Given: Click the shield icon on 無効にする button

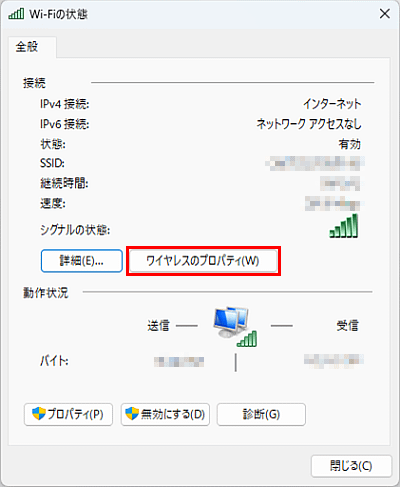Looking at the screenshot, I should point(132,414).
